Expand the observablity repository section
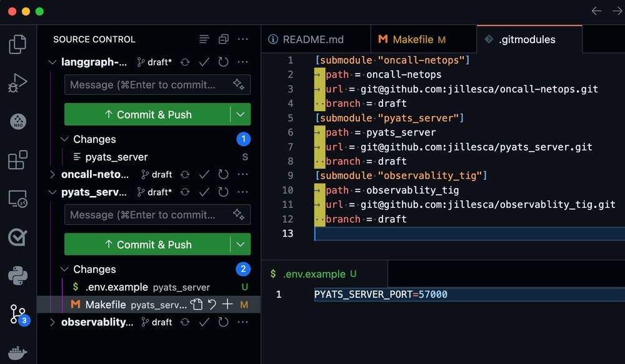 52,322
